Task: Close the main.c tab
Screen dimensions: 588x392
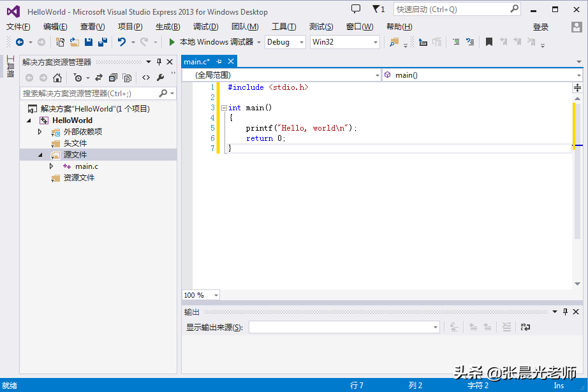Action: pos(231,61)
